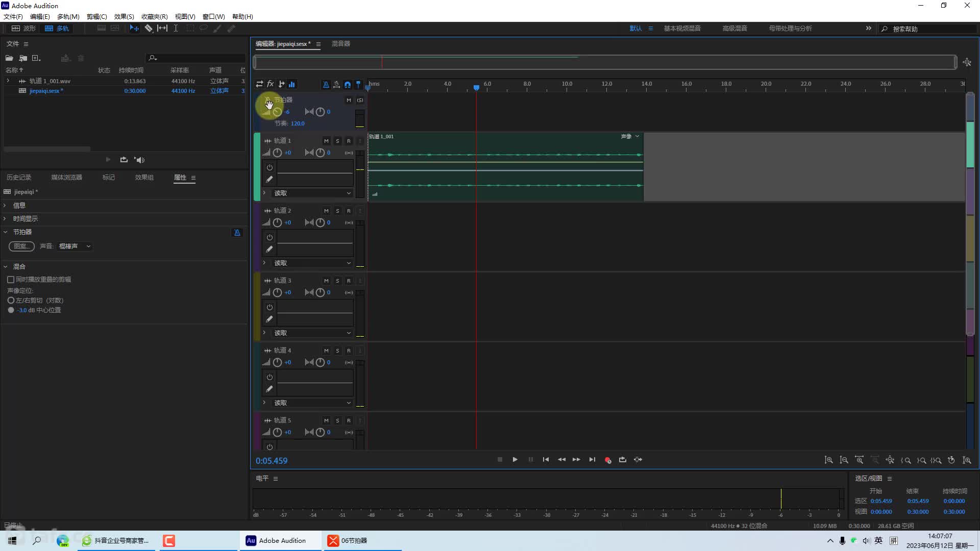Open the 声像 dropdown on clip 轨道 1_001
980x551 pixels.
click(630, 137)
